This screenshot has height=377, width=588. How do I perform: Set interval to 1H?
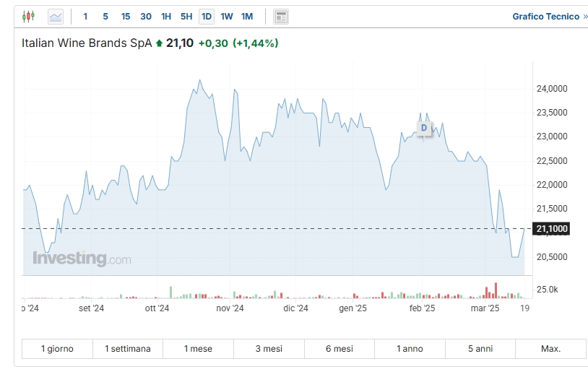(166, 17)
